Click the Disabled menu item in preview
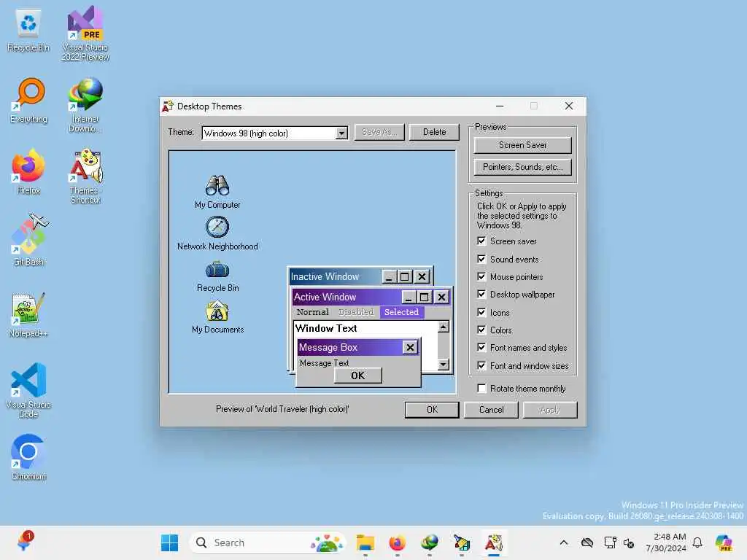This screenshot has width=747, height=560. click(356, 312)
